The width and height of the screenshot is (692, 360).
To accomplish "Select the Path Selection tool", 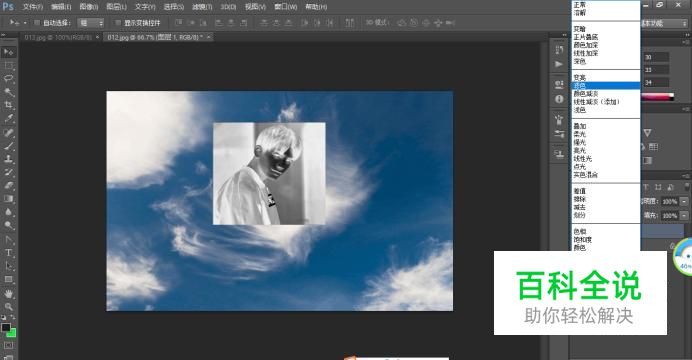I will (x=8, y=266).
